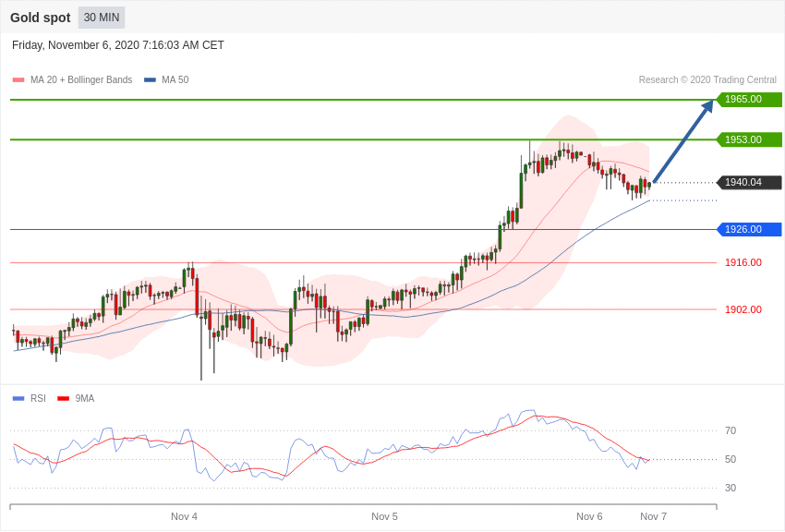
Task: Select the Gold spot title
Action: 41,18
